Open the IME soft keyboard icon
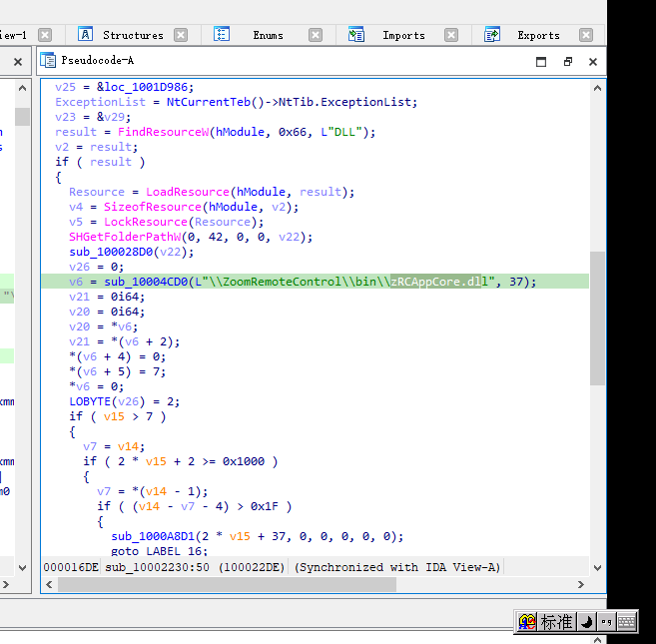Viewport: 656px width, 644px height. click(627, 622)
